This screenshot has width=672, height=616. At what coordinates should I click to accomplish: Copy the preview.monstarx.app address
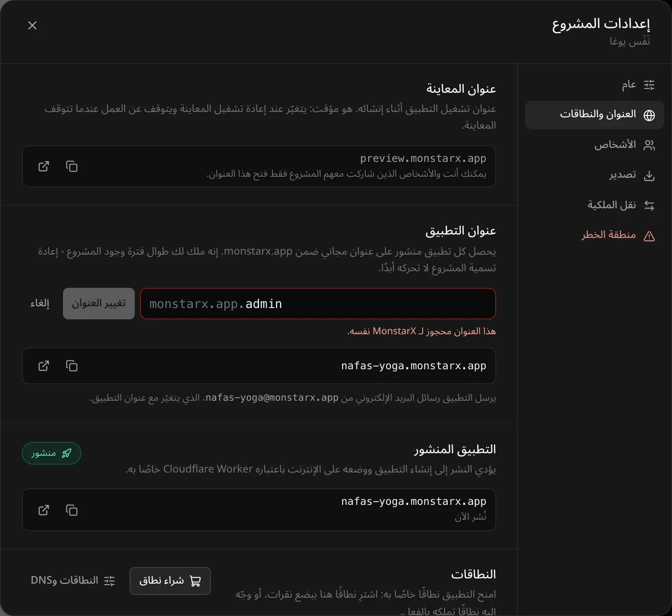tap(72, 166)
